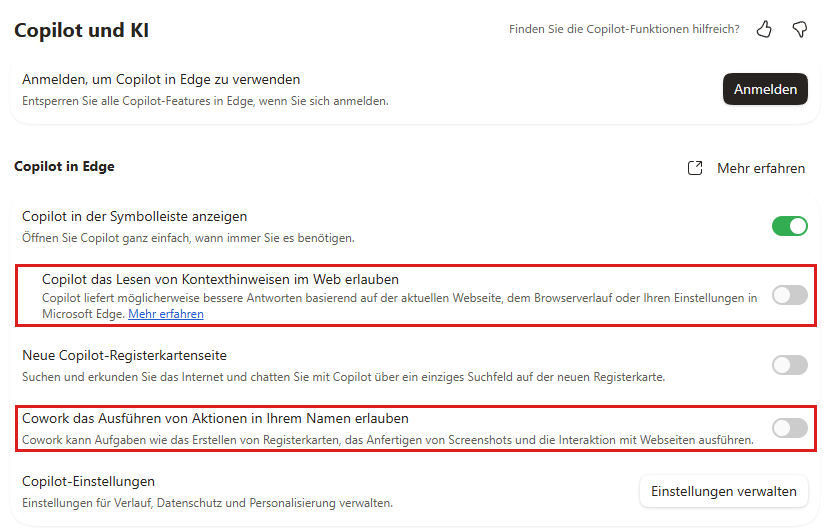The width and height of the screenshot is (832, 531).
Task: Click Einstellungen für Verlauf, Datenschutz description
Action: [207, 503]
